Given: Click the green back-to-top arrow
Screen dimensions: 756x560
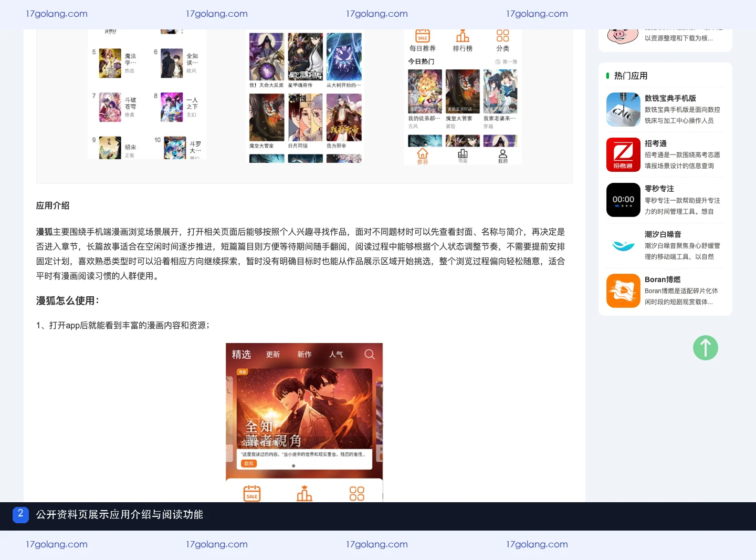Looking at the screenshot, I should [706, 348].
